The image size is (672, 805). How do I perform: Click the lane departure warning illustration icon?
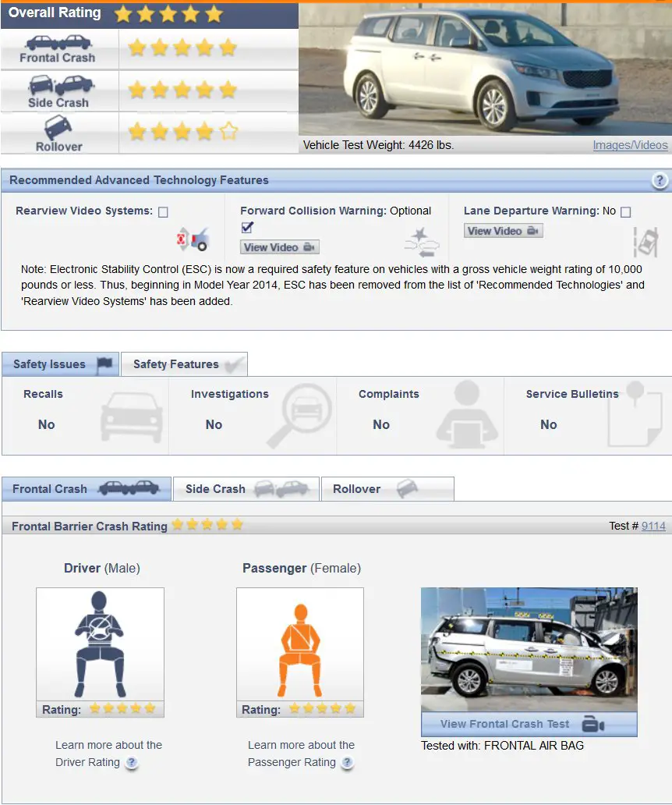pos(645,241)
